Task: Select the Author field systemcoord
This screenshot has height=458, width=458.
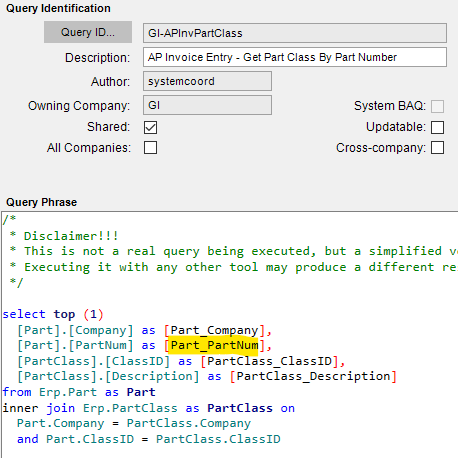Action: click(x=207, y=81)
